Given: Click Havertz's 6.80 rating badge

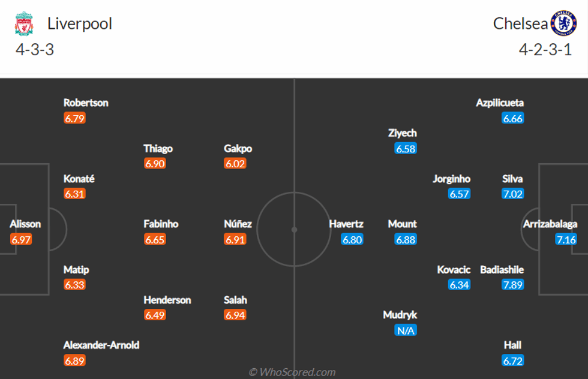Looking at the screenshot, I should tap(352, 239).
